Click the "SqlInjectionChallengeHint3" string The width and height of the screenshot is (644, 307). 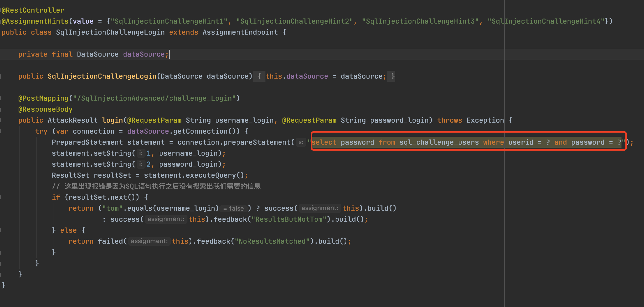[420, 21]
